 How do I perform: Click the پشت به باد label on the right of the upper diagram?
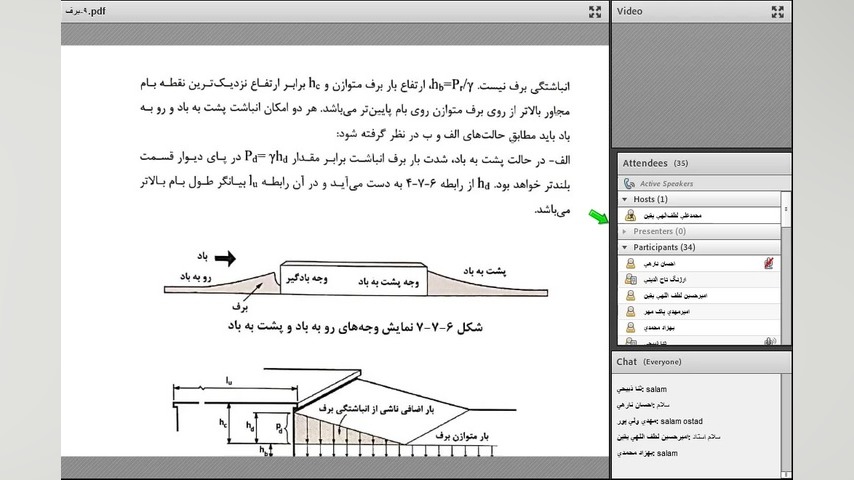point(485,271)
